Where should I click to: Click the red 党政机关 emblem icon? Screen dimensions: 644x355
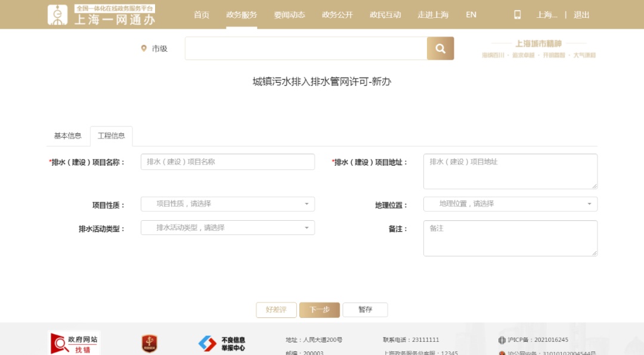pyautogui.click(x=149, y=343)
